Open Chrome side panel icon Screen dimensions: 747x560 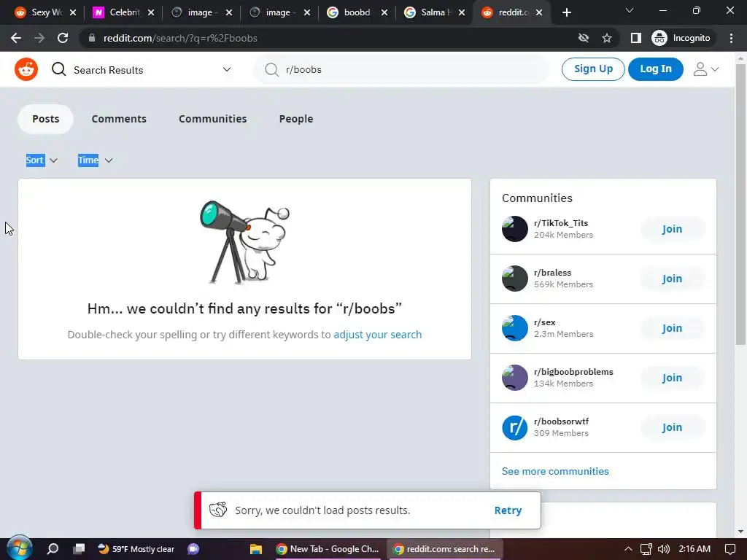(635, 38)
